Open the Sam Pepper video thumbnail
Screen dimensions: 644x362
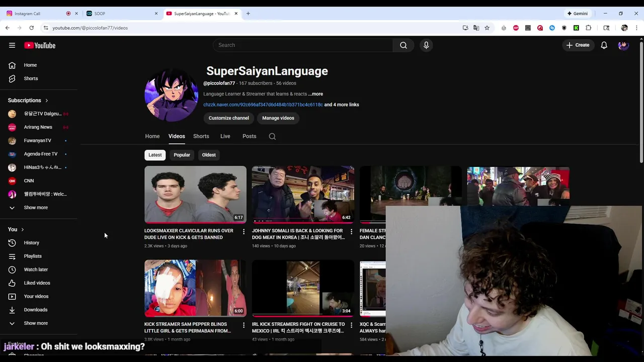[x=195, y=288]
